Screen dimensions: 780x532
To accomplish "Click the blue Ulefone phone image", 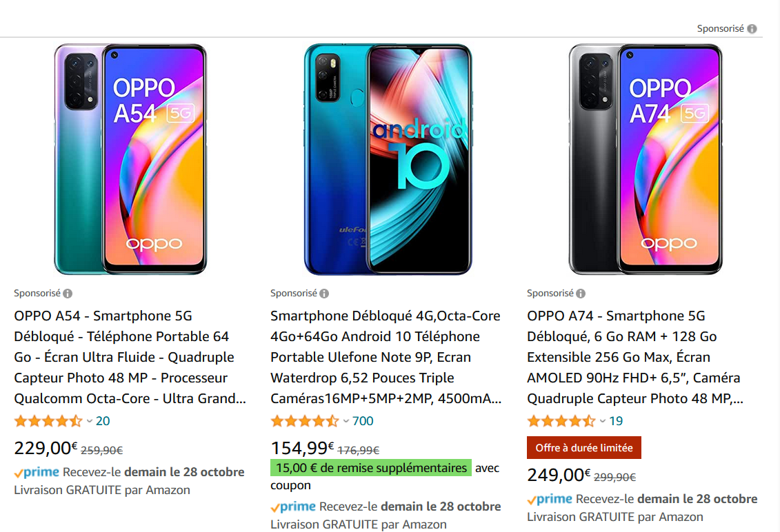I will [x=388, y=159].
